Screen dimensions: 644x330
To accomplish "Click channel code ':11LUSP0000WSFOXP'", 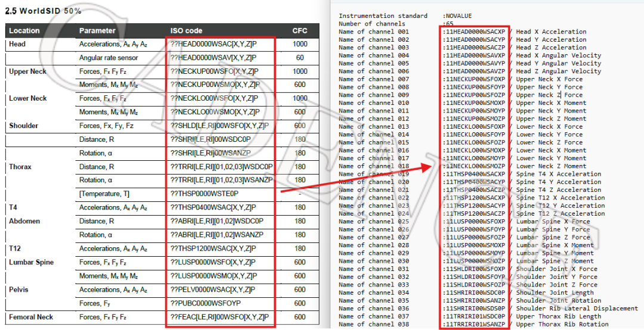I will tap(474, 222).
